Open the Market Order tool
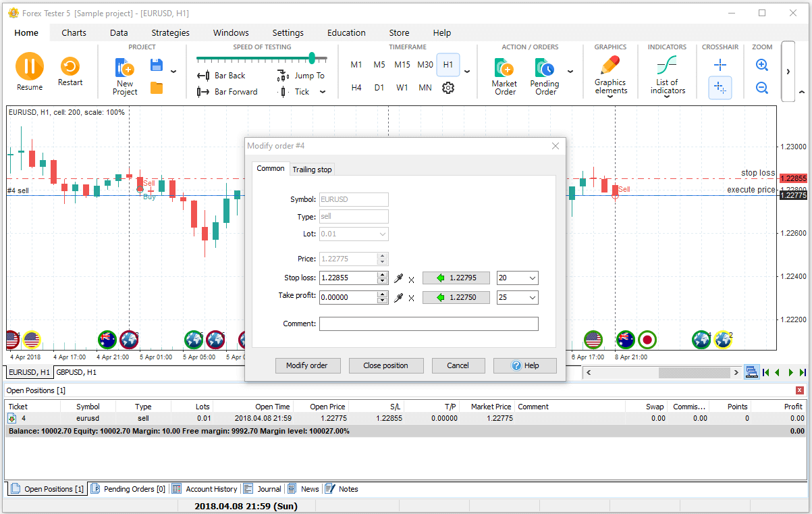 (x=504, y=69)
